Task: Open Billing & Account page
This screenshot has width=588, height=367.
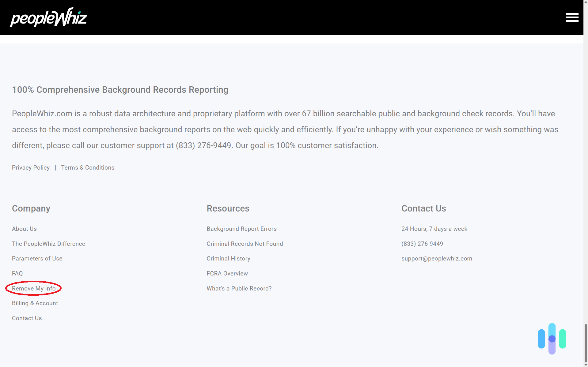Action: (35, 303)
